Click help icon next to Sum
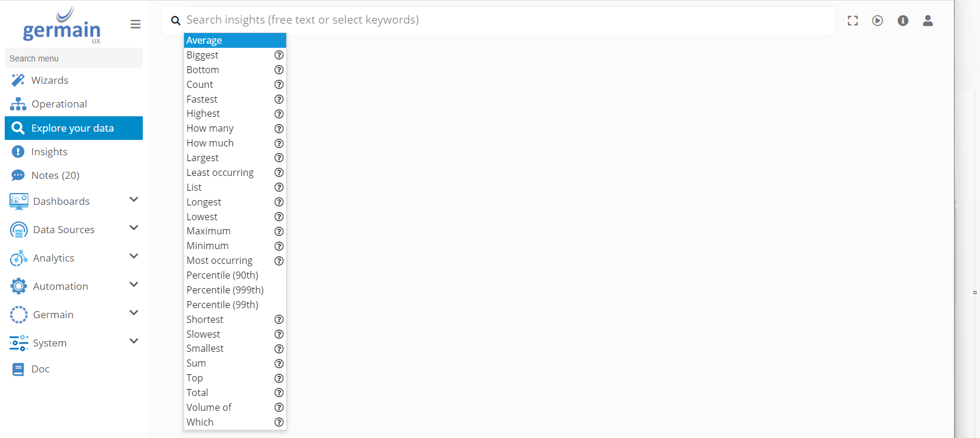This screenshot has height=438, width=980. pyautogui.click(x=279, y=364)
